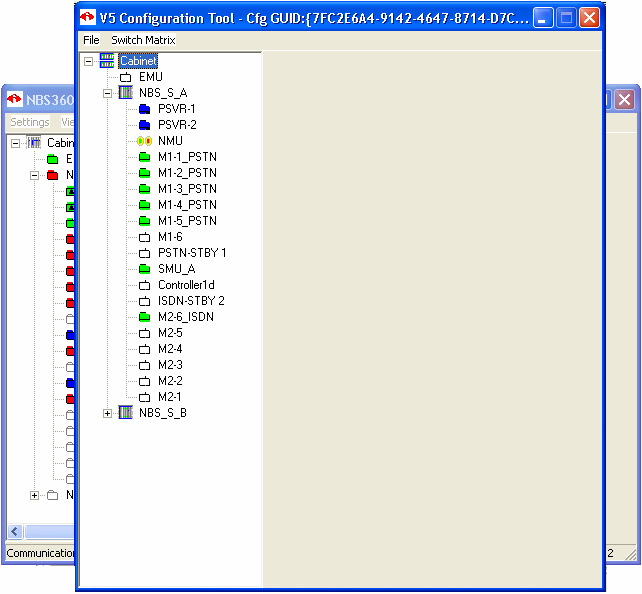Viewport: 642px width, 594px height.
Task: Click the green M1-3_PSTN card icon
Action: (145, 189)
